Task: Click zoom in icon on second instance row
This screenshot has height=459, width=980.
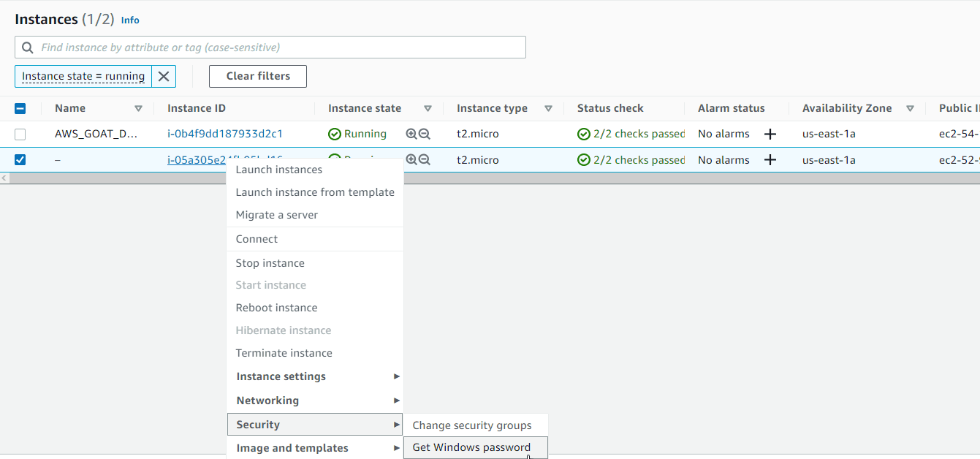Action: (x=411, y=160)
